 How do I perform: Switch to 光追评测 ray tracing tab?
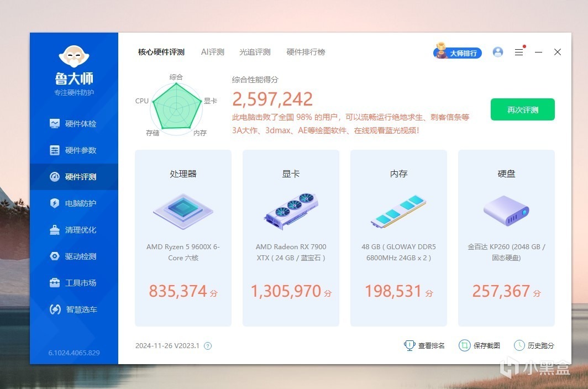coord(255,52)
